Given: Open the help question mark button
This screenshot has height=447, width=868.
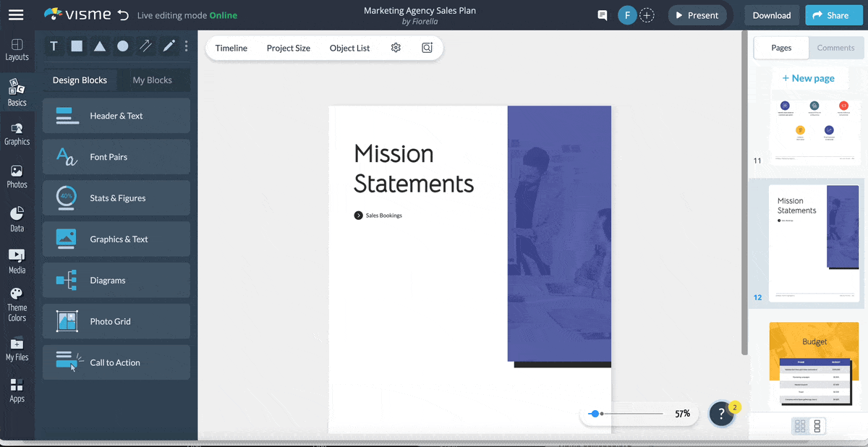Looking at the screenshot, I should point(721,413).
